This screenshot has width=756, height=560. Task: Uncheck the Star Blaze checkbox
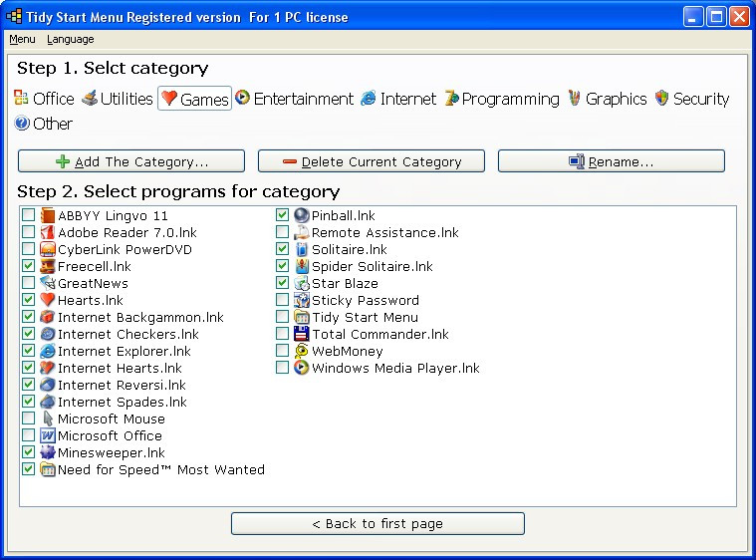click(282, 282)
